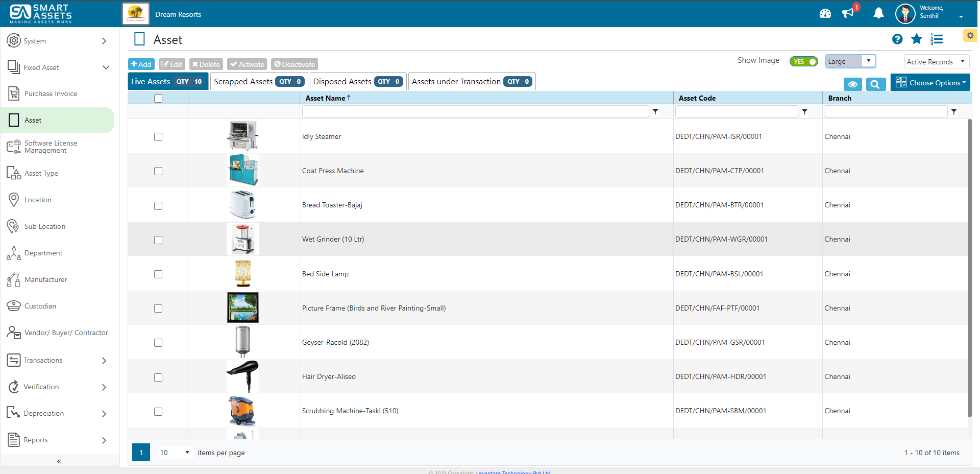Open Asset Name column filter funnel
Screen dimensions: 980x474
(x=655, y=112)
